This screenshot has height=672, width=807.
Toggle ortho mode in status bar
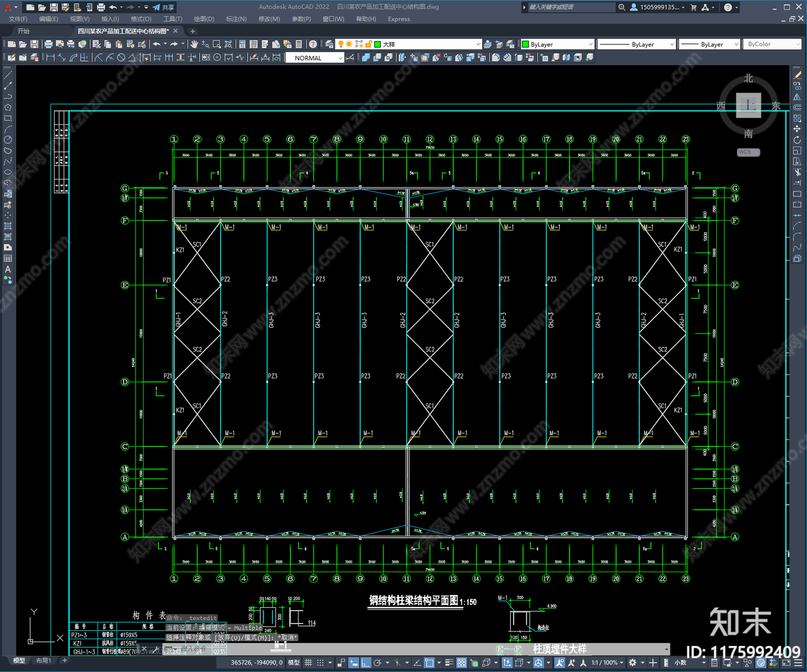click(366, 662)
